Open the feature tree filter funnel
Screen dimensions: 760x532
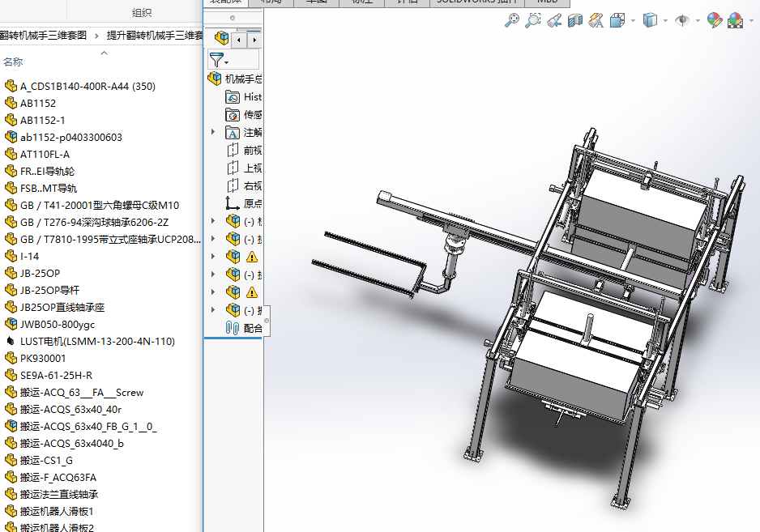pos(216,60)
